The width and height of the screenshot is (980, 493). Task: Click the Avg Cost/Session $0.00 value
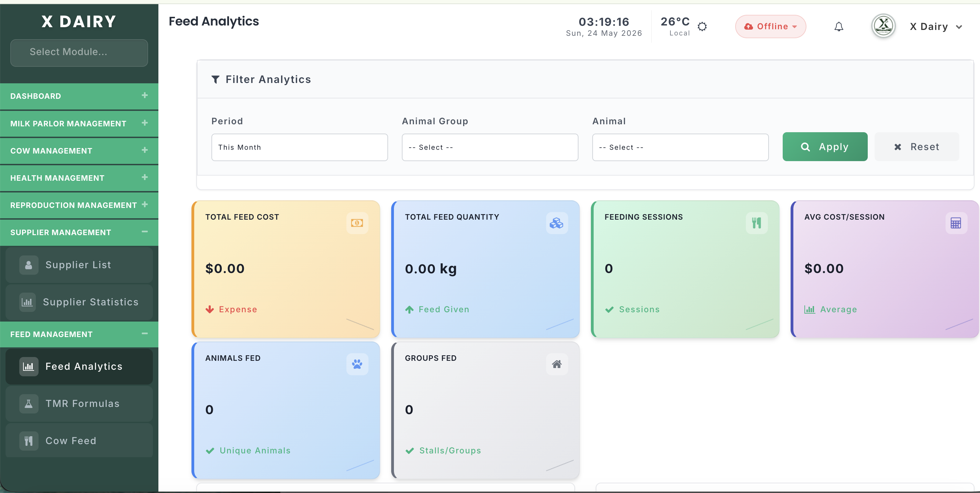tap(824, 269)
